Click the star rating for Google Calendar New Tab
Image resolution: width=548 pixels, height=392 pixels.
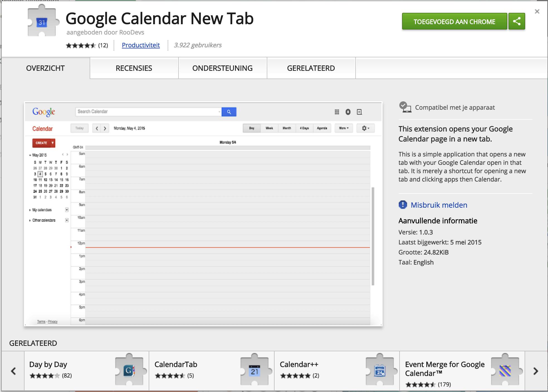[x=81, y=45]
